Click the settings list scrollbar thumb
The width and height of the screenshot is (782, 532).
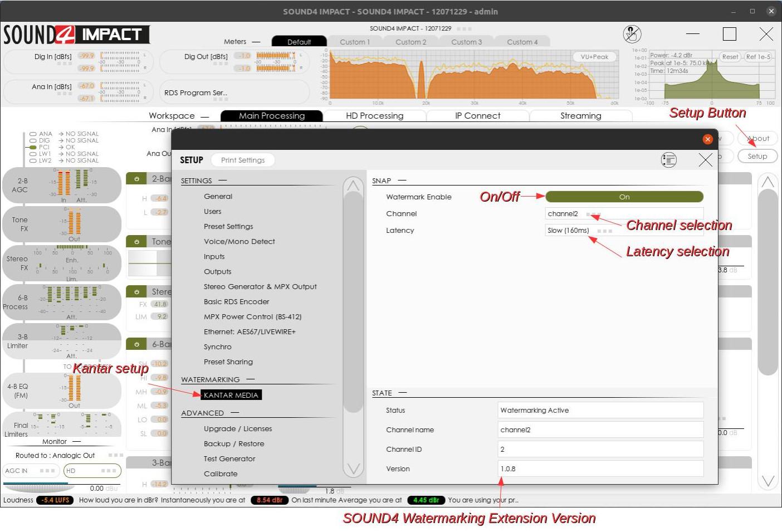click(x=353, y=302)
